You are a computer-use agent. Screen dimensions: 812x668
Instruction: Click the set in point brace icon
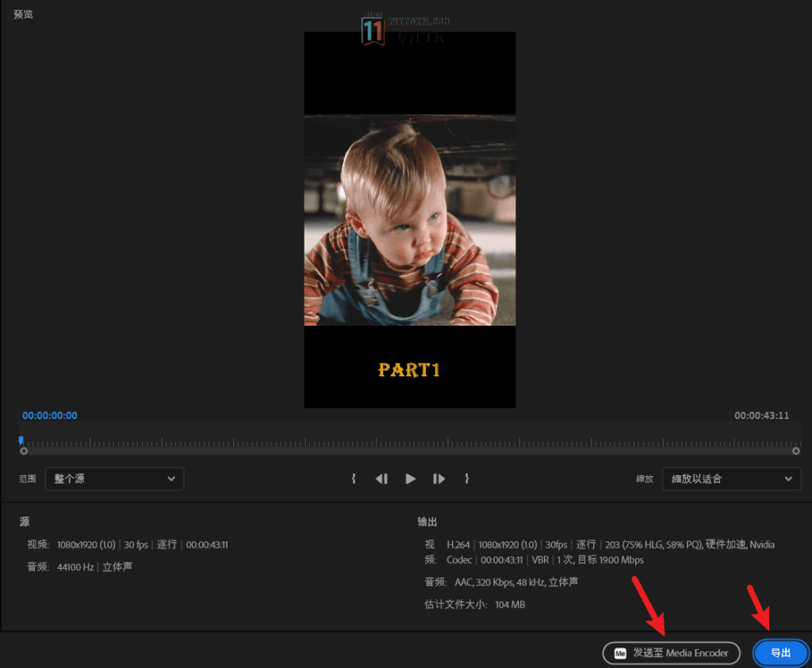354,479
